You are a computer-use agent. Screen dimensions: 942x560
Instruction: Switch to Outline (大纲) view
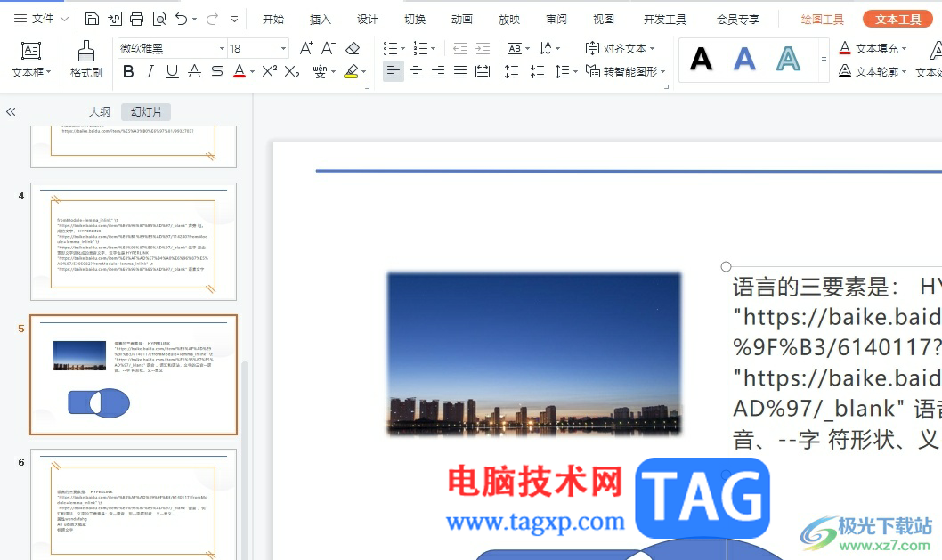click(x=100, y=112)
